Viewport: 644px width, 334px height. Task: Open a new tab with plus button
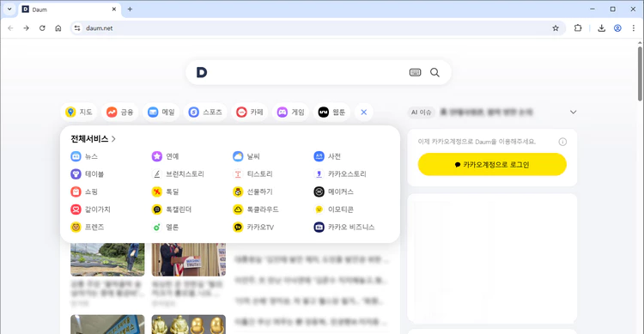(130, 9)
